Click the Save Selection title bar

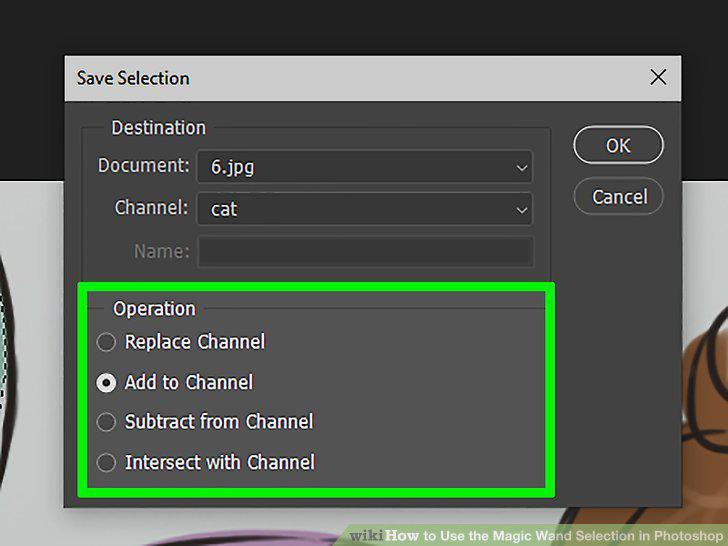[373, 78]
